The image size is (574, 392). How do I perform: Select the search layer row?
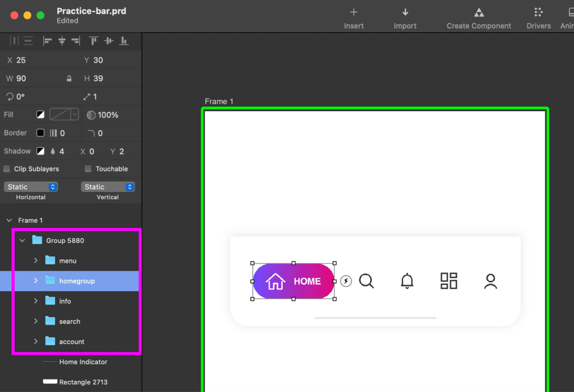coord(71,321)
